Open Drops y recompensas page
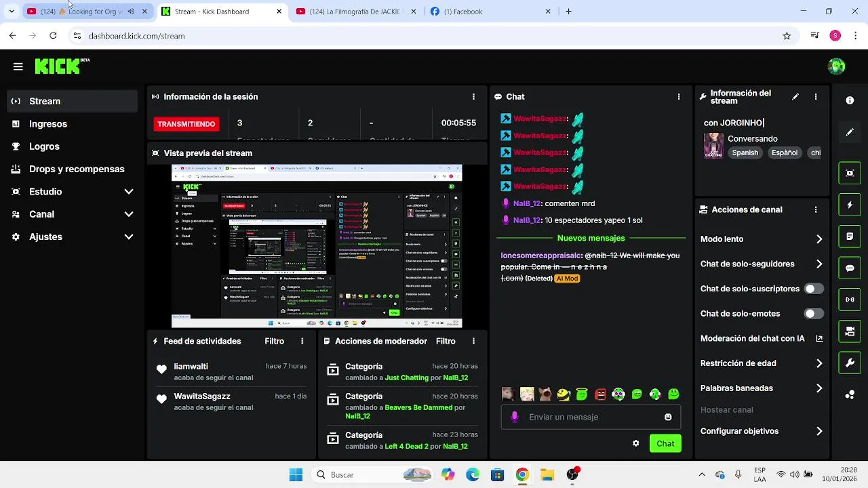Viewport: 868px width, 488px height. coord(72,169)
